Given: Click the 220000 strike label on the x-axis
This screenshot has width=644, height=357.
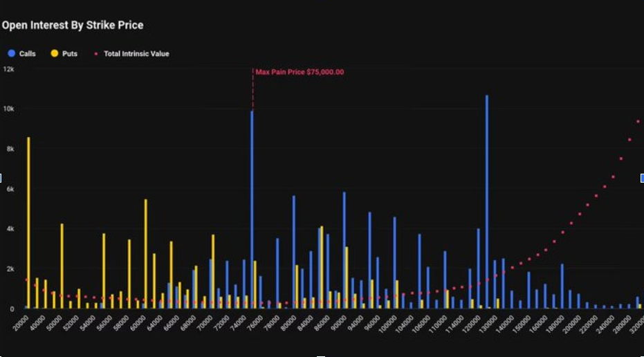Looking at the screenshot, I should point(589,324).
